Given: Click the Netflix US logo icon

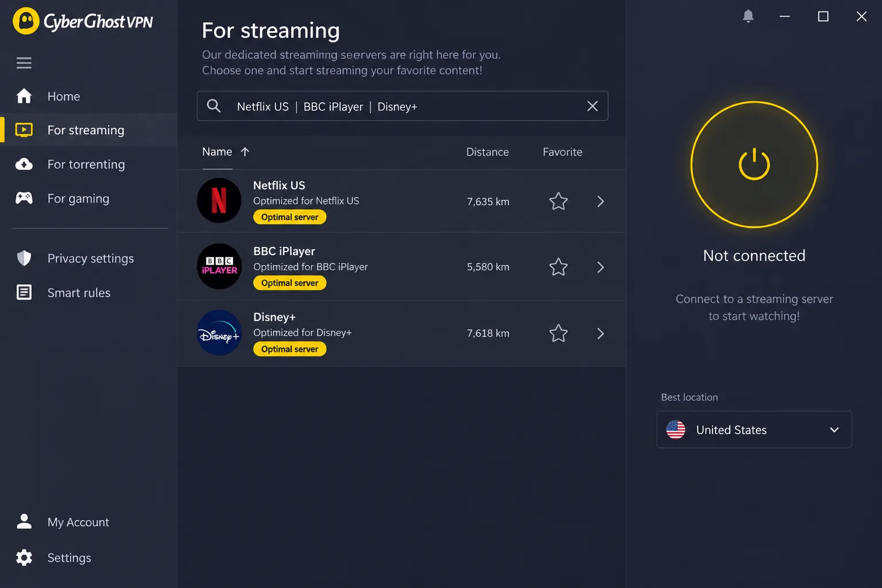Looking at the screenshot, I should pos(219,200).
